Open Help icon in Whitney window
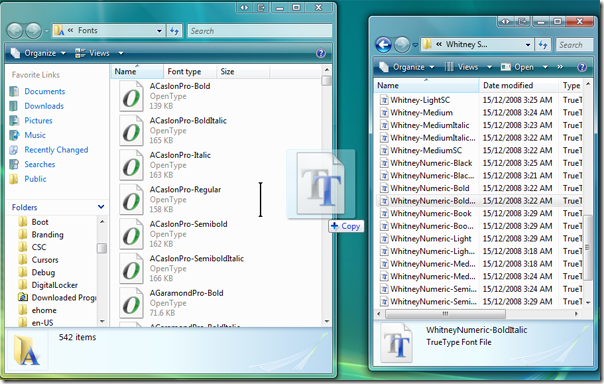This screenshot has height=384, width=604. point(582,67)
